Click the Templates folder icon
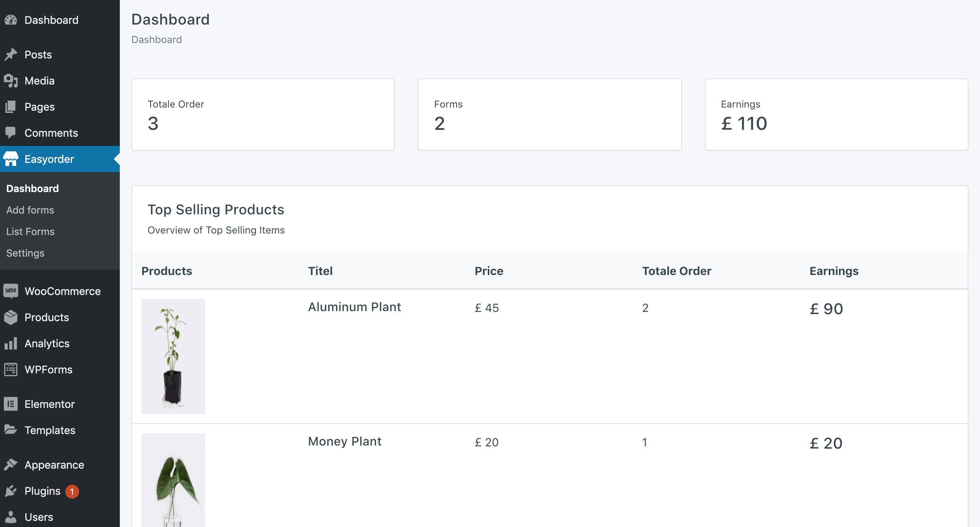The width and height of the screenshot is (980, 527). 11,430
